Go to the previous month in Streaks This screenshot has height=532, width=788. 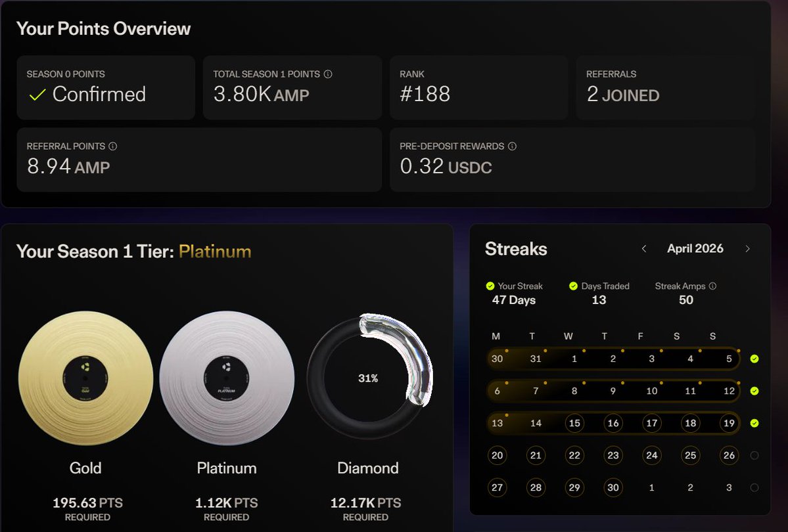(x=644, y=249)
